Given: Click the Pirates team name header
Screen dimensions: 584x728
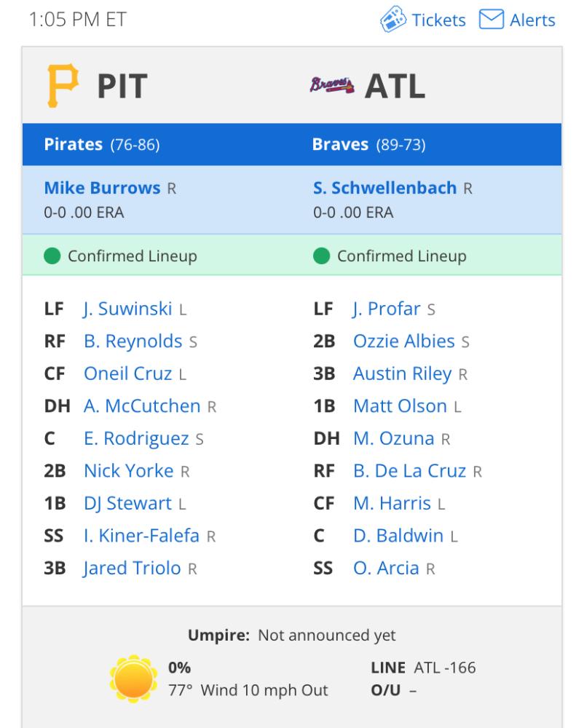Looking at the screenshot, I should pyautogui.click(x=74, y=144).
